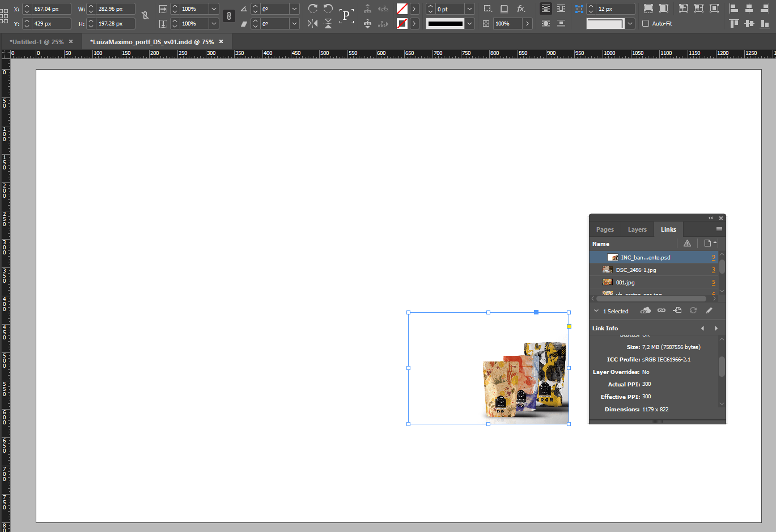The height and width of the screenshot is (532, 776).
Task: Select DSC_2486-1.jpg in the Links panel
Action: (635, 269)
